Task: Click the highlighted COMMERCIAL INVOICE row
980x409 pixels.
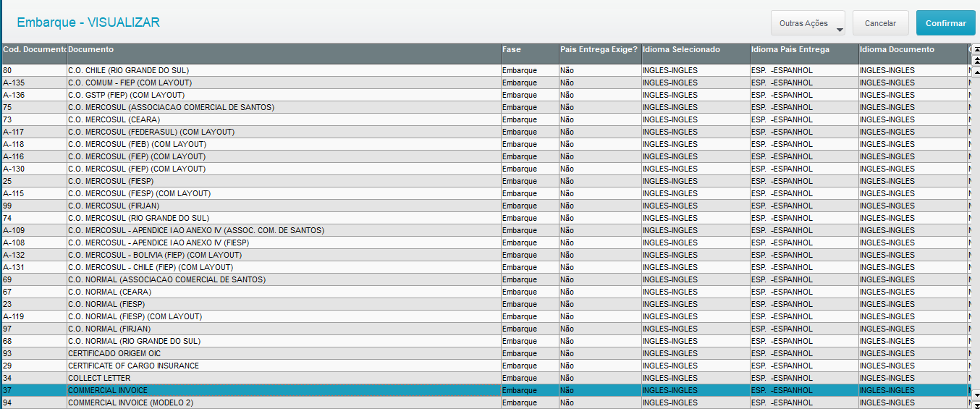Action: click(x=485, y=390)
